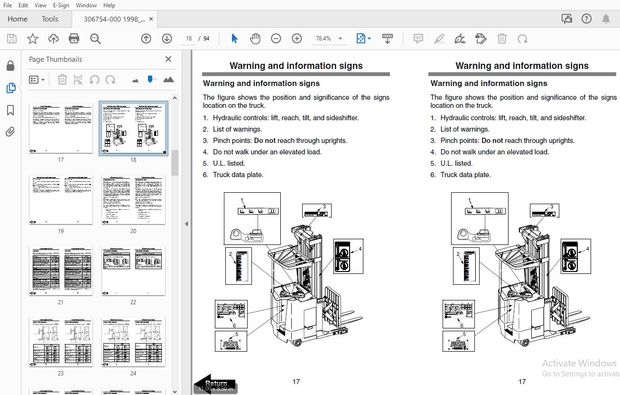Rotate thumbnails counterclockwise
This screenshot has height=395, width=620.
point(94,80)
